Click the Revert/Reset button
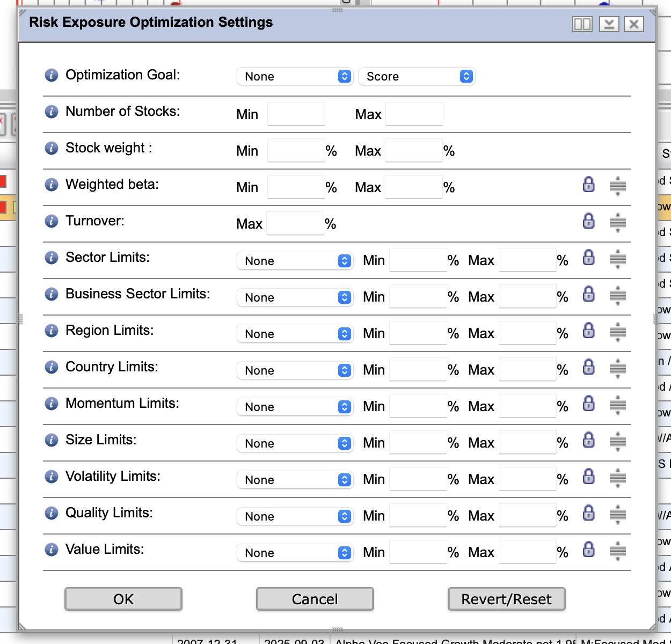The height and width of the screenshot is (644, 671). coord(506,599)
